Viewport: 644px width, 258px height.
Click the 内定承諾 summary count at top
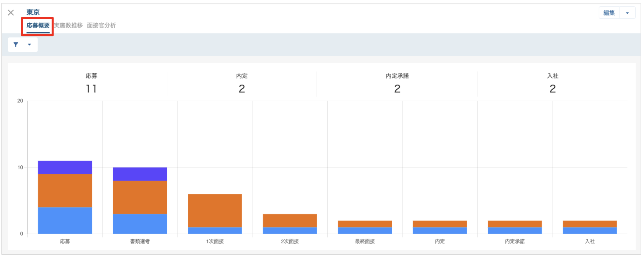tap(397, 89)
